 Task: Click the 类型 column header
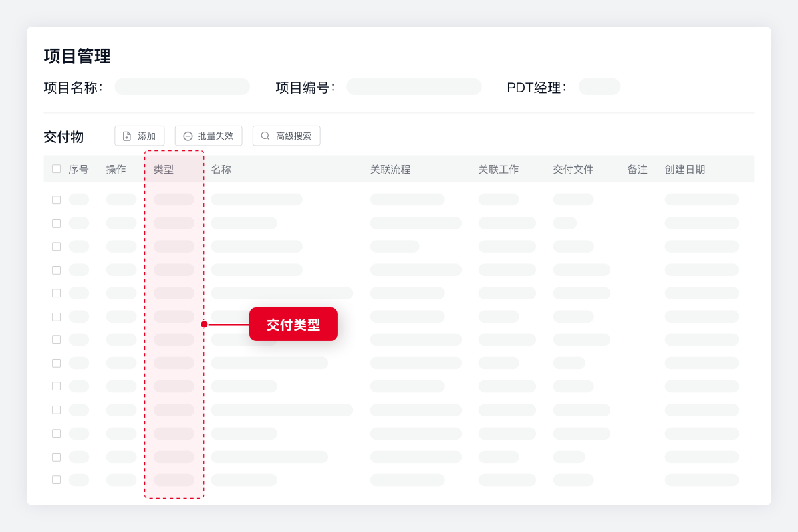(164, 170)
